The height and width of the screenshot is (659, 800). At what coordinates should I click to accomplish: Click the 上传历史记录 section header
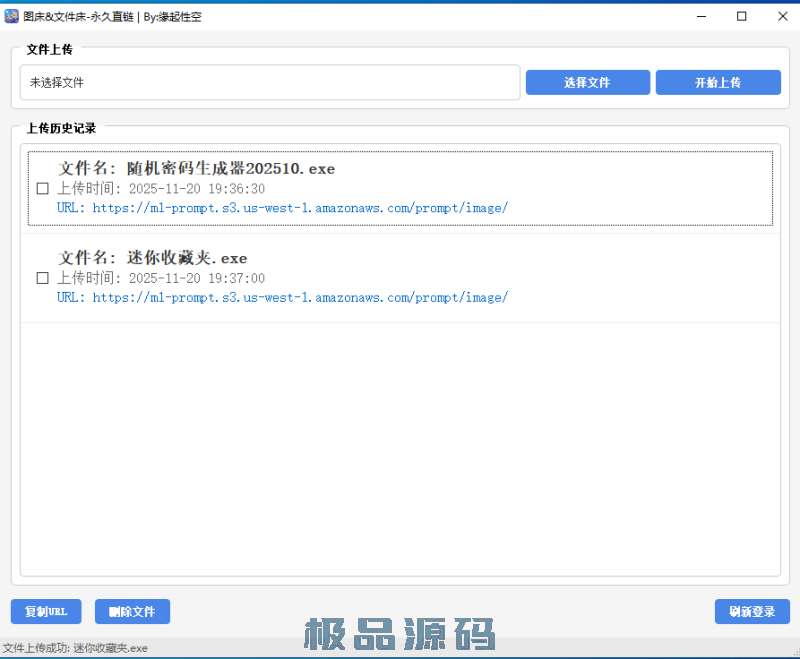(x=62, y=128)
